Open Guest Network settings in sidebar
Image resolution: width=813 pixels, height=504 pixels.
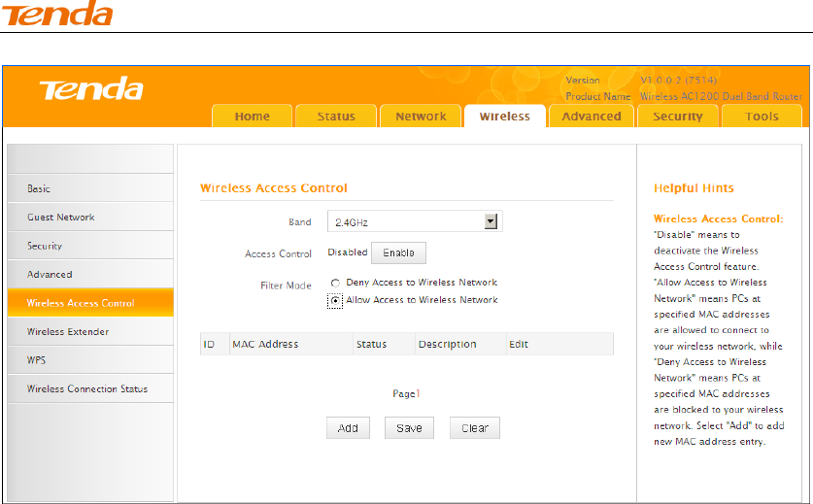coord(90,217)
